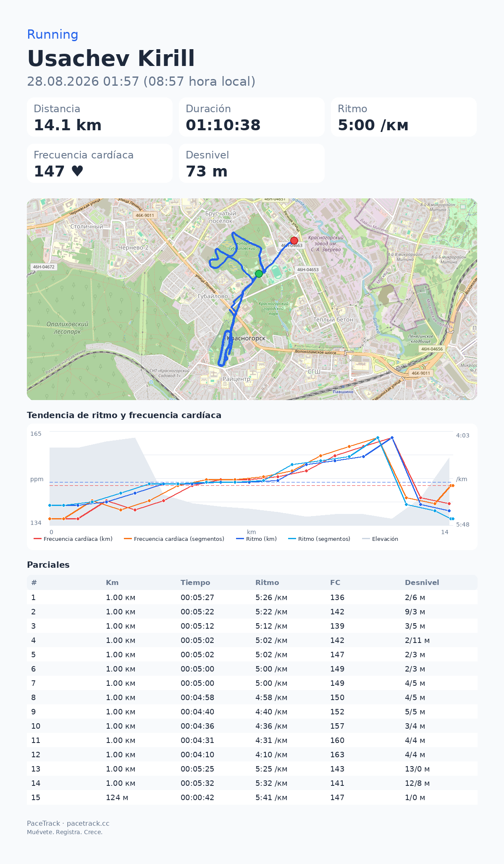Select split 6 heart rate 149

pos(337,669)
